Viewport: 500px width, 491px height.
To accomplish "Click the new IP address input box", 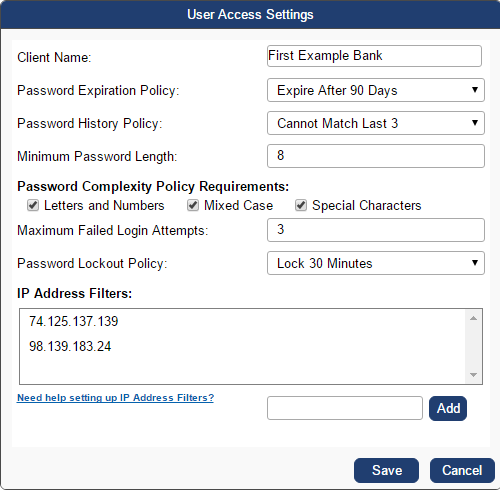I will click(345, 408).
